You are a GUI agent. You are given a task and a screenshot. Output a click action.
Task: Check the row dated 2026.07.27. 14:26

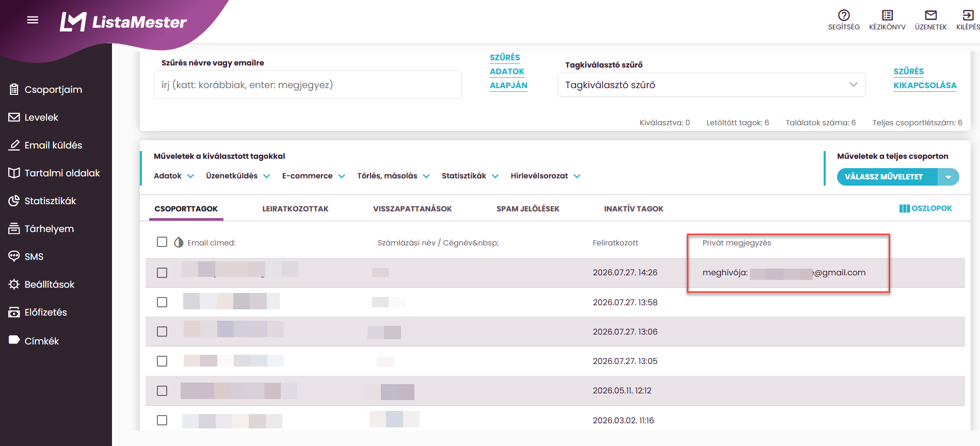[162, 273]
